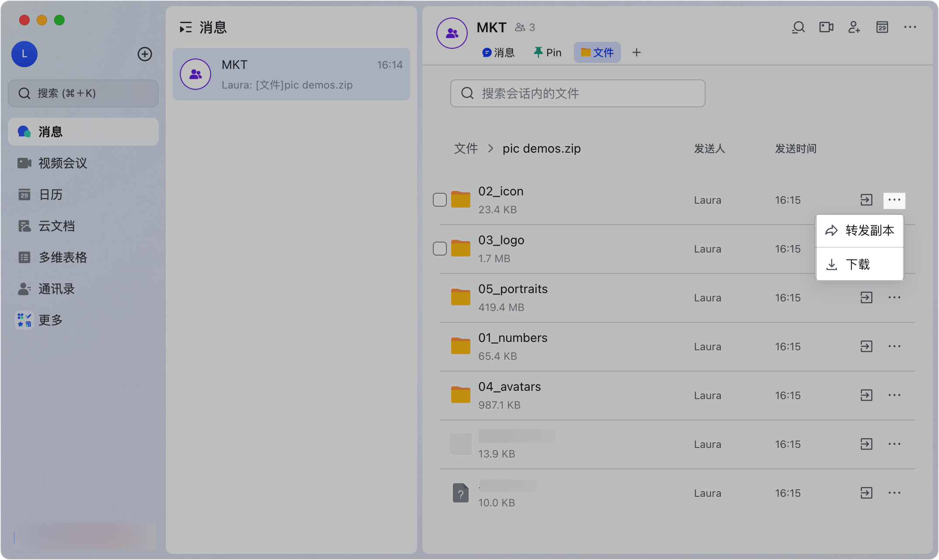Open more options for 04_avatars folder

click(894, 395)
